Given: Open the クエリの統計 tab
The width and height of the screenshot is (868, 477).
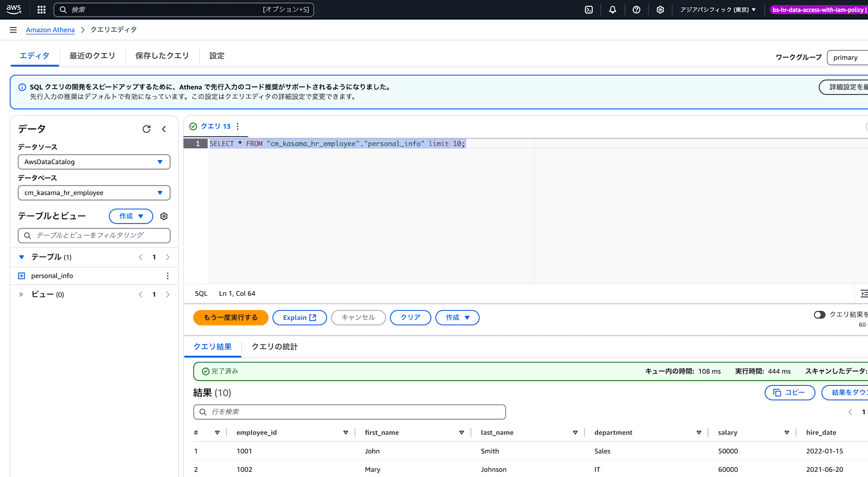Looking at the screenshot, I should 275,347.
